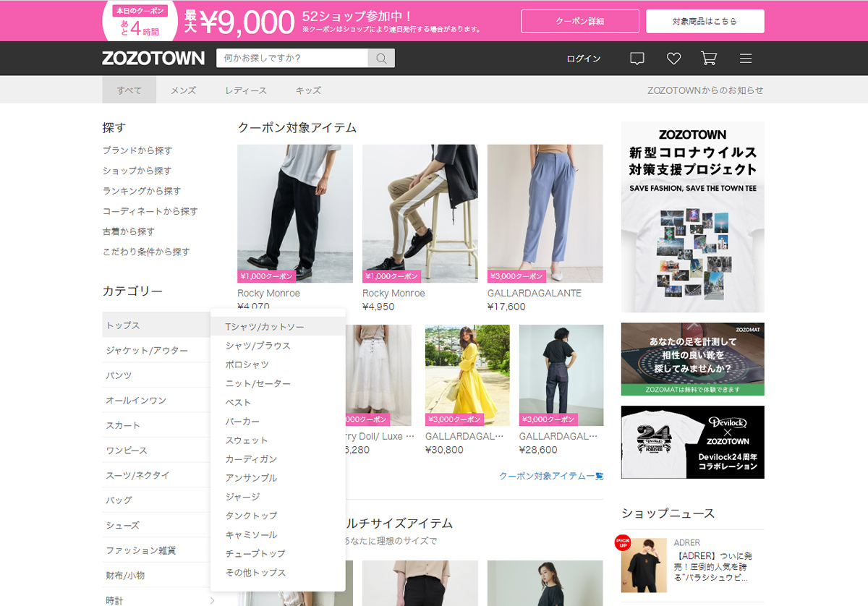The image size is (868, 606).
Task: Choose パーカー in submenu
Action: pos(278,422)
